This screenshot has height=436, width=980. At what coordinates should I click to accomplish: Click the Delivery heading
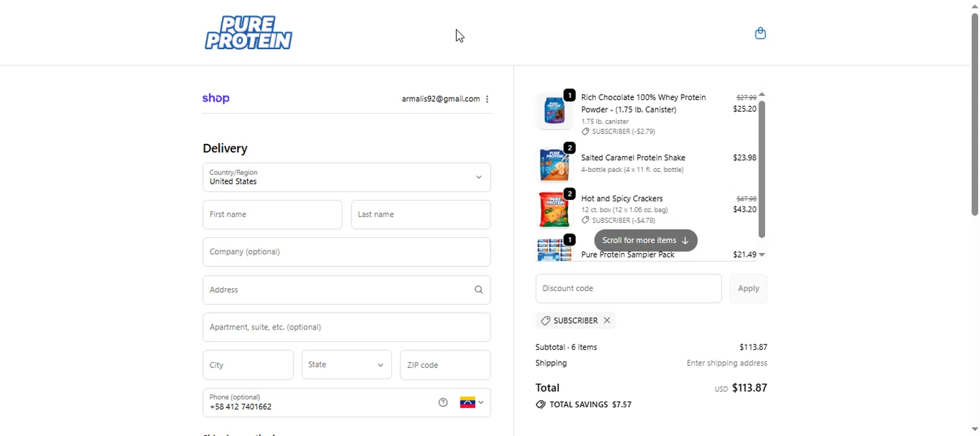coord(225,148)
